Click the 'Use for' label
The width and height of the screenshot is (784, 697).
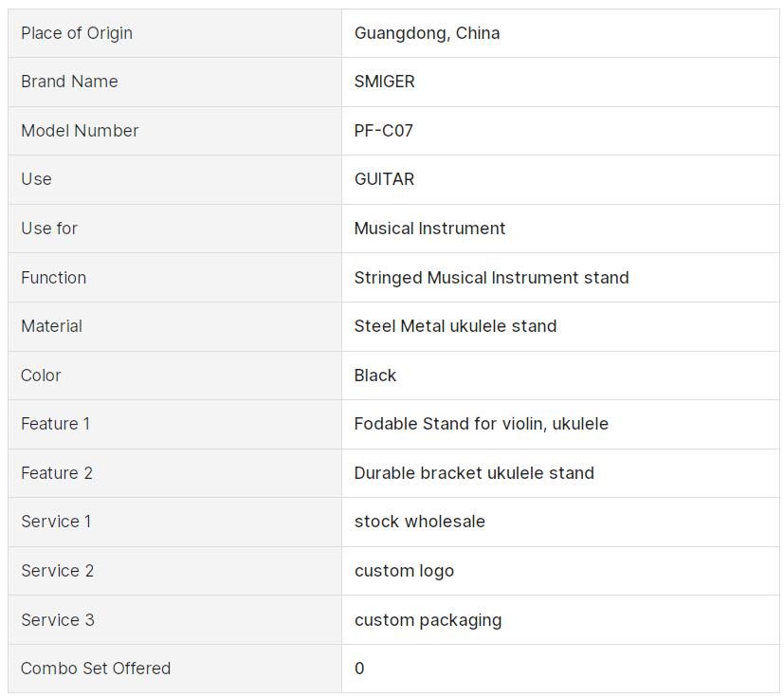(49, 229)
